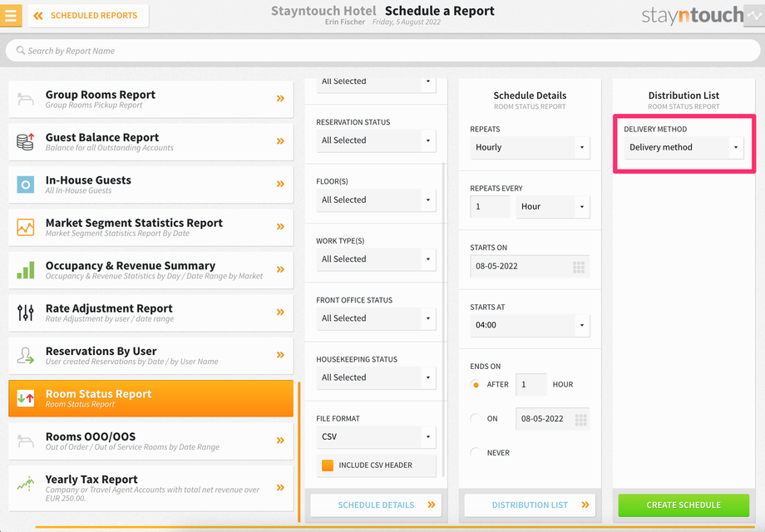Click Occupancy & Revenue bar chart icon
The image size is (765, 532).
coord(26,270)
